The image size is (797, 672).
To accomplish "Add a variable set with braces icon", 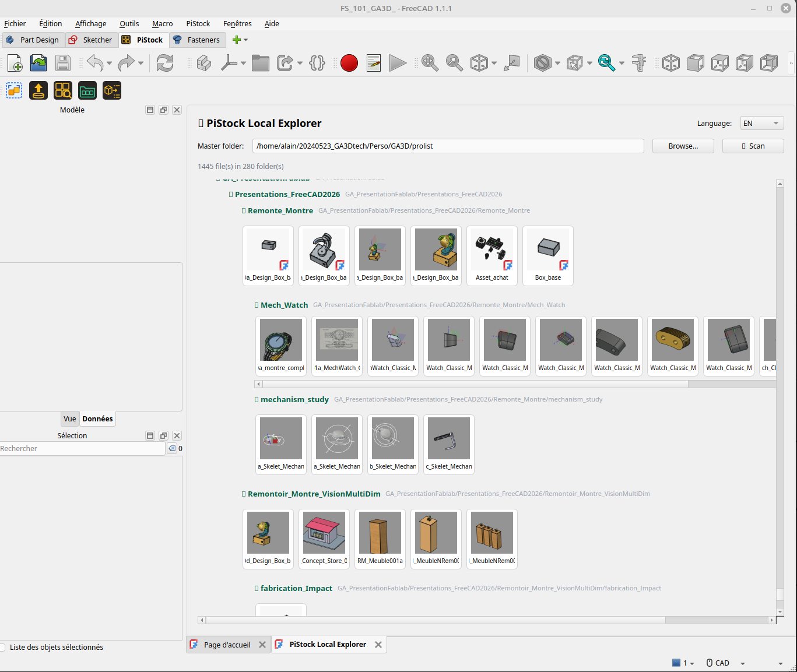I will [317, 63].
